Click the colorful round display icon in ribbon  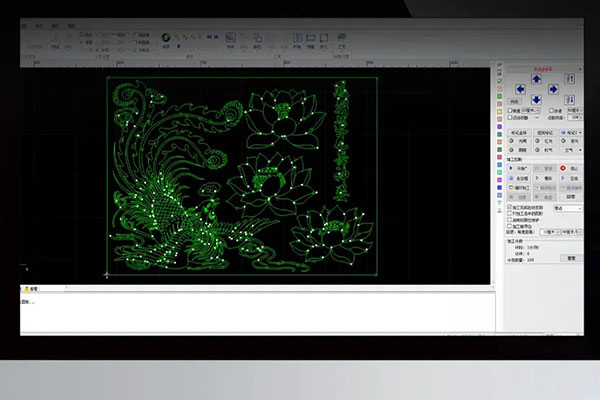click(166, 38)
